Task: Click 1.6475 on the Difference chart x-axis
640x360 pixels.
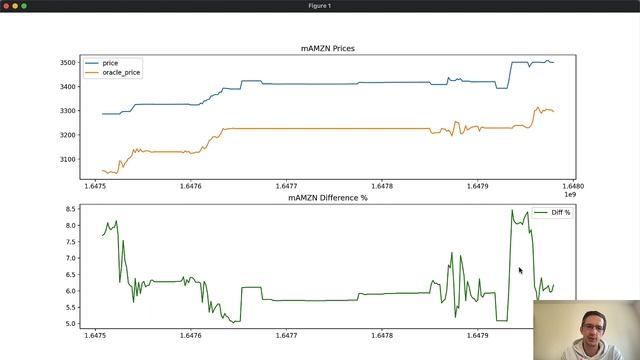Action: [x=95, y=336]
